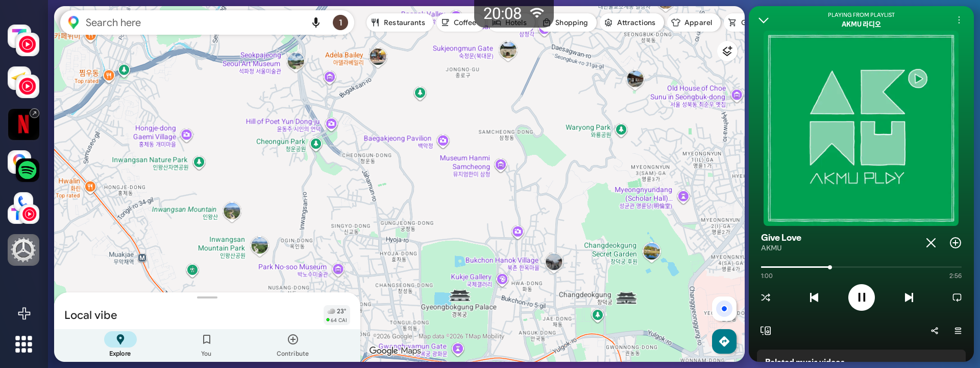Viewport: 980px width, 368px height.
Task: Tap the Inwangsan Nature Park green pin
Action: click(199, 163)
